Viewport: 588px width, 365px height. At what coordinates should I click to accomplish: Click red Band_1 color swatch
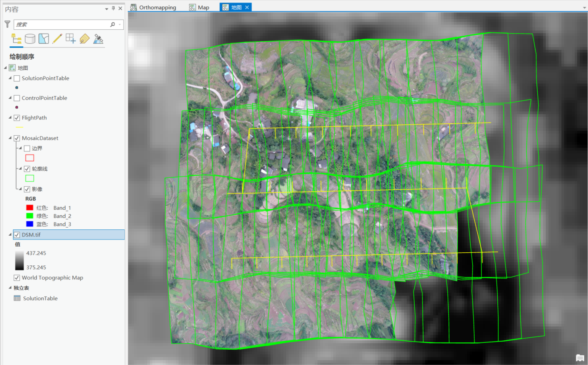[30, 208]
